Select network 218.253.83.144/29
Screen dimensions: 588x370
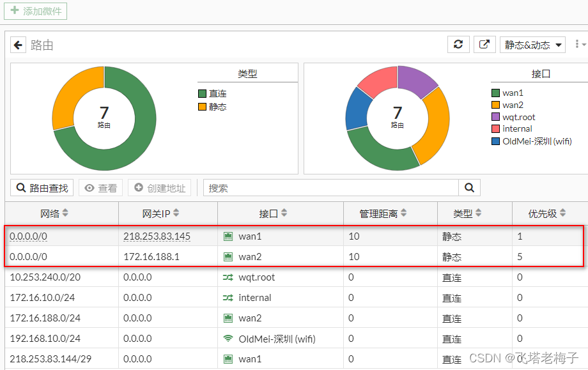point(50,359)
